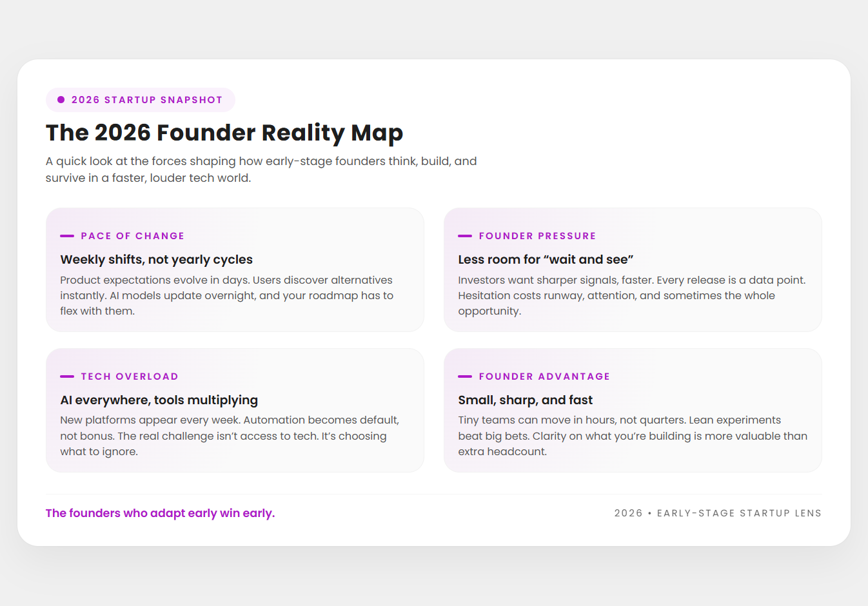Expand the 'Small, sharp, and fast' heading

click(526, 400)
